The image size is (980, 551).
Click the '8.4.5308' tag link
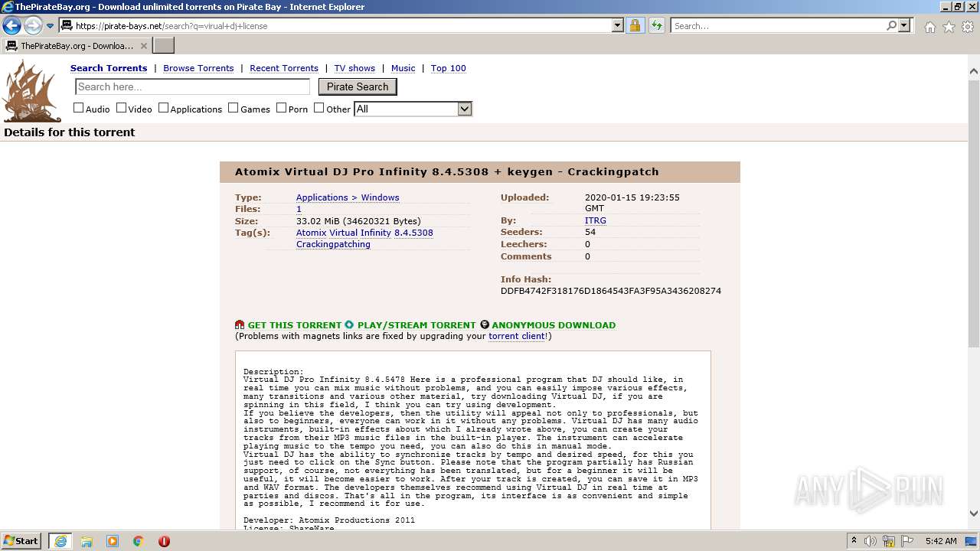pos(413,233)
